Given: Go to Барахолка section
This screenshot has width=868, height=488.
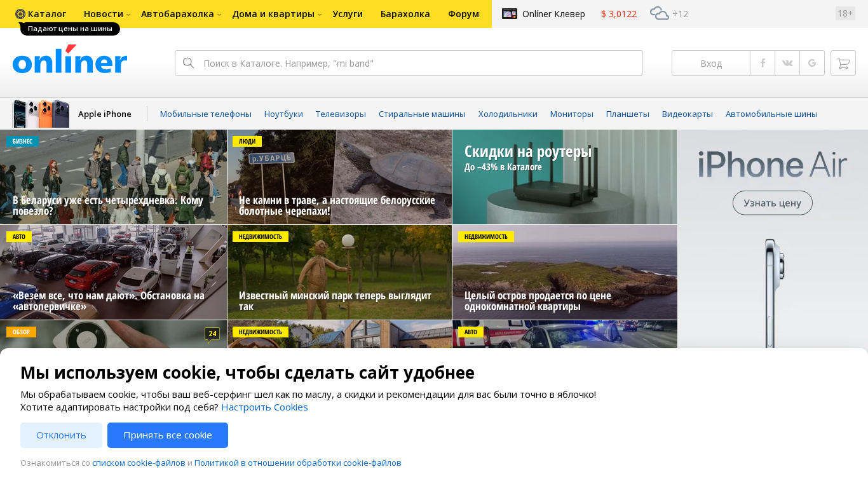Looking at the screenshot, I should pyautogui.click(x=405, y=14).
